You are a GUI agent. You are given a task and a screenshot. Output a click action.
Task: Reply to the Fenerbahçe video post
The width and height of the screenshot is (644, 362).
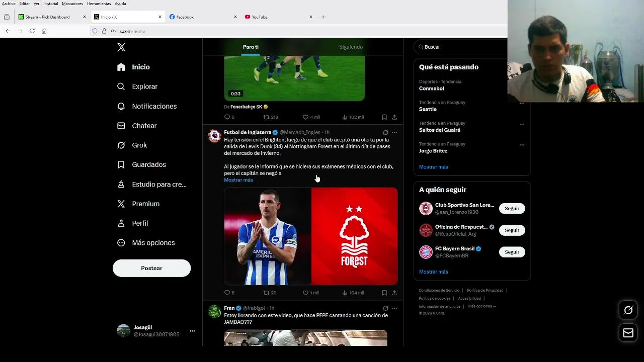point(229,117)
